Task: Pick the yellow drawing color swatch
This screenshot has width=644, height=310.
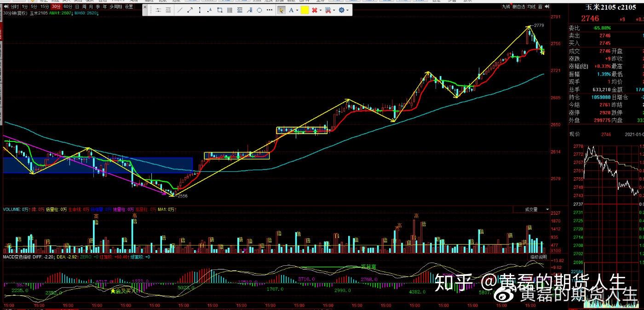Action: 305,10
